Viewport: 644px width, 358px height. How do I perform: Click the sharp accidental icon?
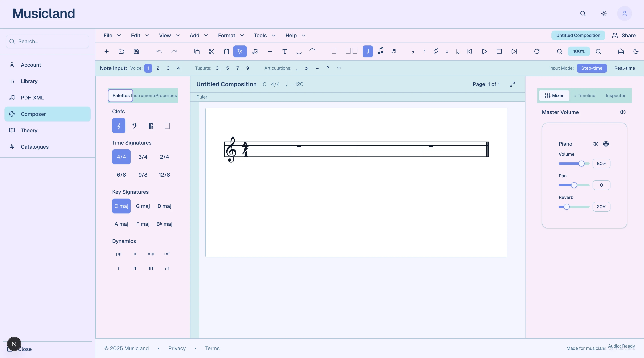click(x=436, y=51)
